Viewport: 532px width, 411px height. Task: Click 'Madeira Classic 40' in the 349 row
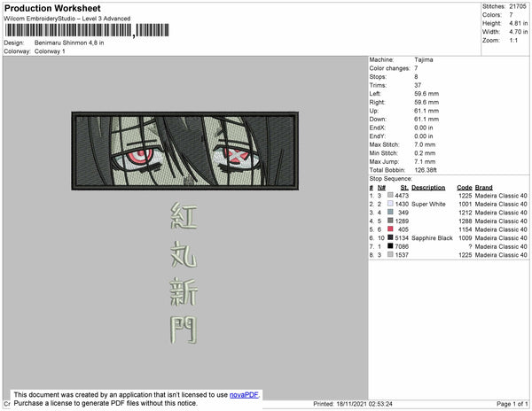(x=501, y=213)
